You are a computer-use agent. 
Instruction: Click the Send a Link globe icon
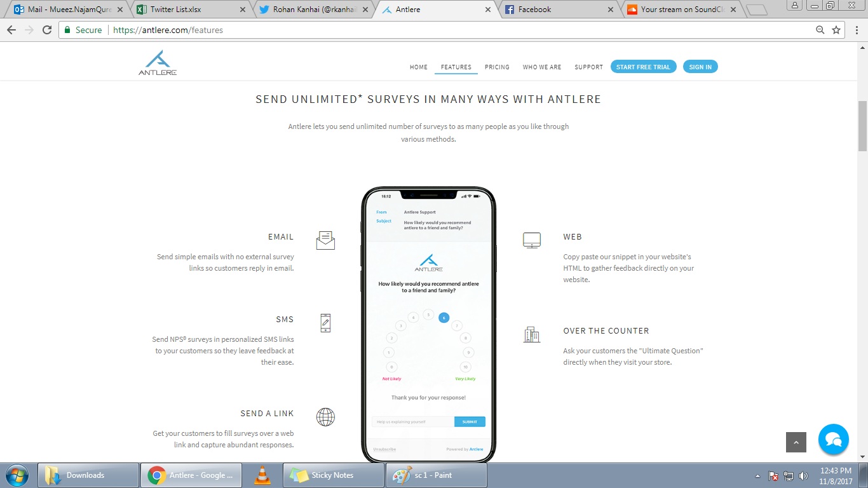(x=325, y=417)
